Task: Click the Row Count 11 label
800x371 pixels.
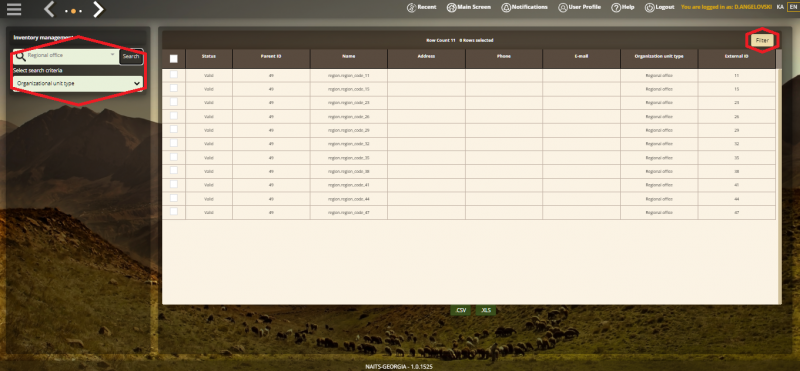Action: click(441, 40)
